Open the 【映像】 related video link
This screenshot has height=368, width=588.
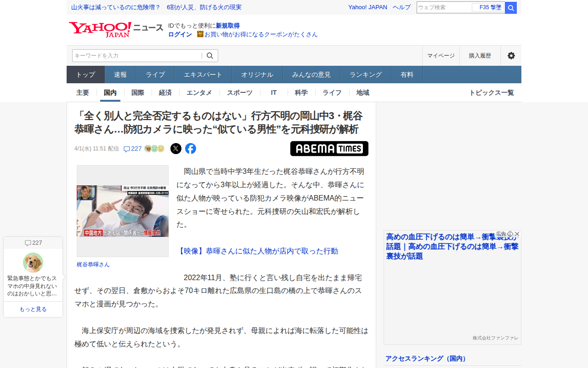coord(257,251)
